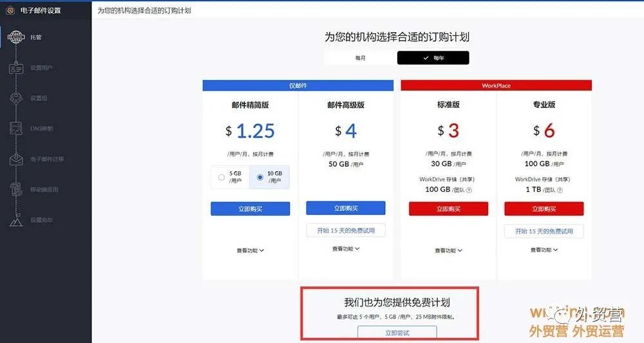Click the mail logo beside 电子邮件设置

coord(10,11)
